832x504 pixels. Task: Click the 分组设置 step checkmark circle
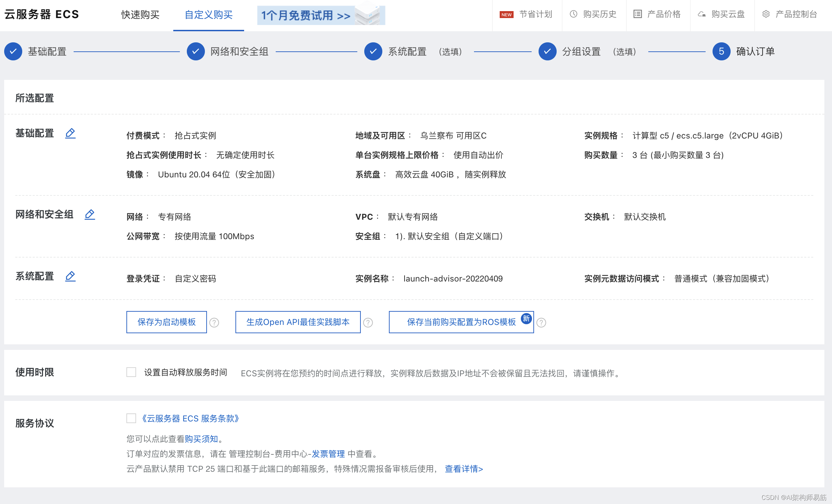pyautogui.click(x=548, y=51)
